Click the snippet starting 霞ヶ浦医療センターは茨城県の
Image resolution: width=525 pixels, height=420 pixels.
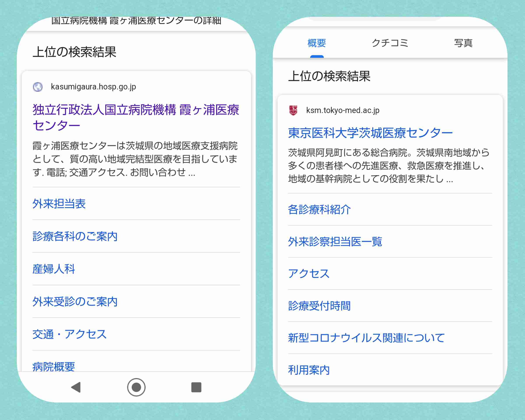[x=135, y=159]
